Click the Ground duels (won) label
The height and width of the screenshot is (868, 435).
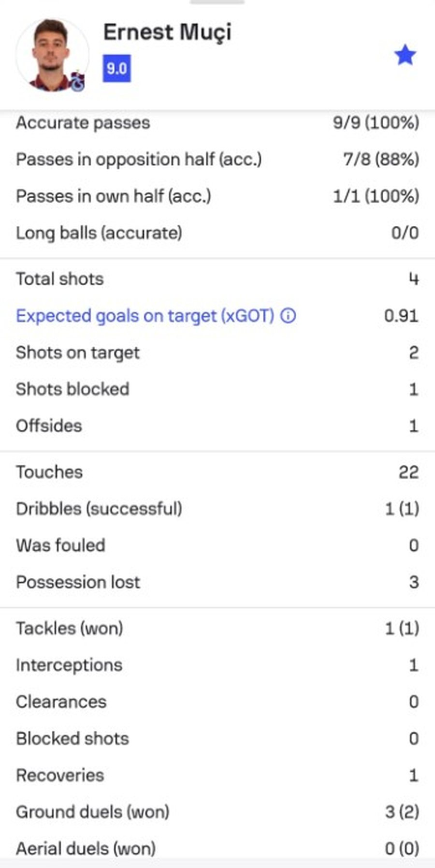pyautogui.click(x=93, y=812)
